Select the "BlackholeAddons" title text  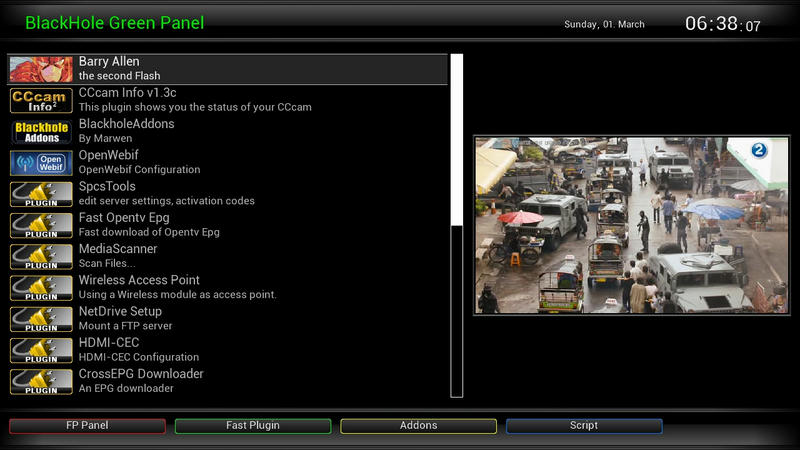point(127,123)
